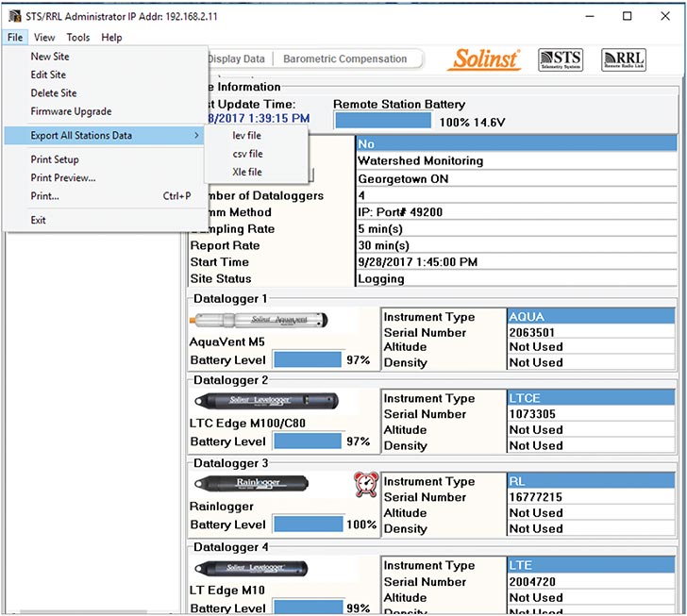Click the LTC Edge Levelogger image
Image resolution: width=687 pixels, height=616 pixels.
click(x=266, y=400)
